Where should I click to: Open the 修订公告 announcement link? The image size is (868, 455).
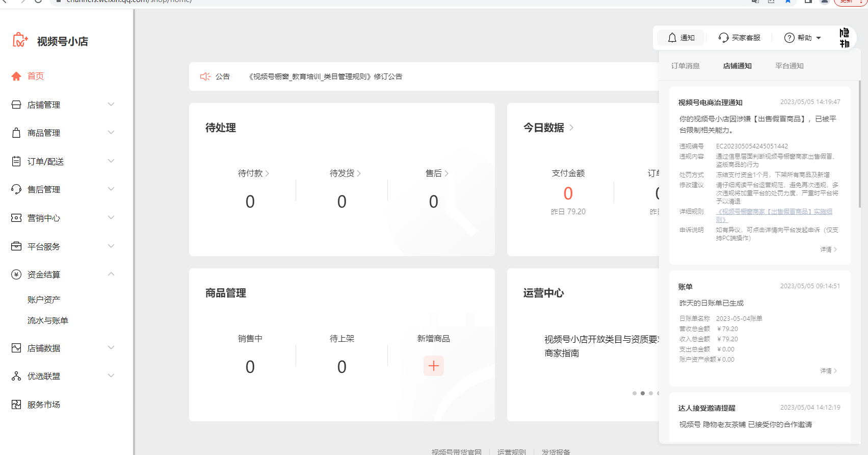[325, 77]
